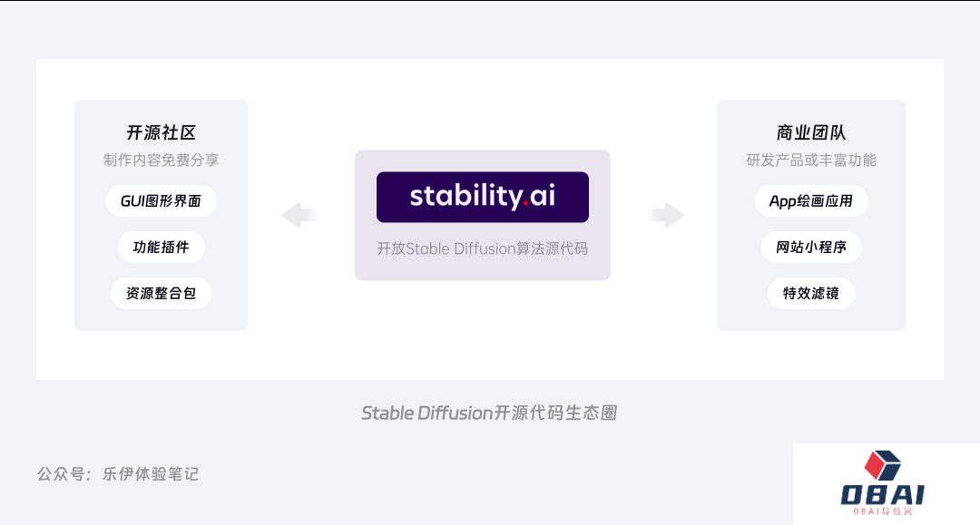
Task: Open the App绘画应用 pill
Action: point(811,200)
